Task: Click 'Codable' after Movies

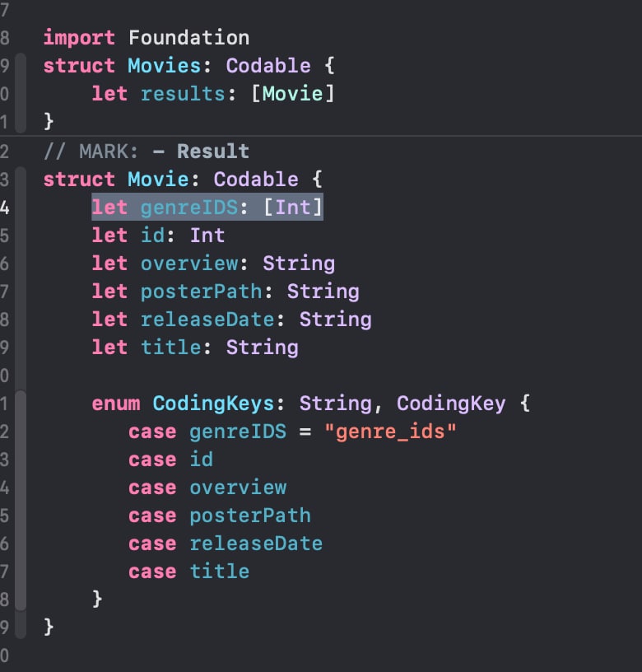Action: point(268,66)
